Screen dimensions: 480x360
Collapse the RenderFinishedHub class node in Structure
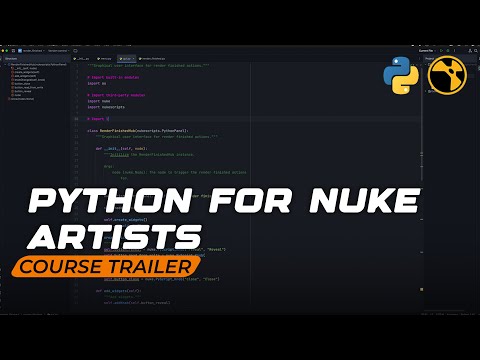[x=6, y=64]
